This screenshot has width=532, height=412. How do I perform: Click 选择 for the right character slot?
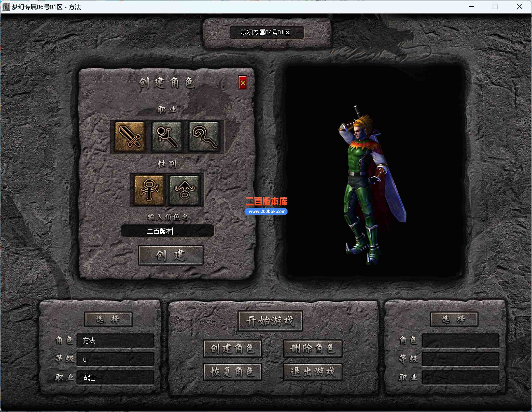[454, 319]
